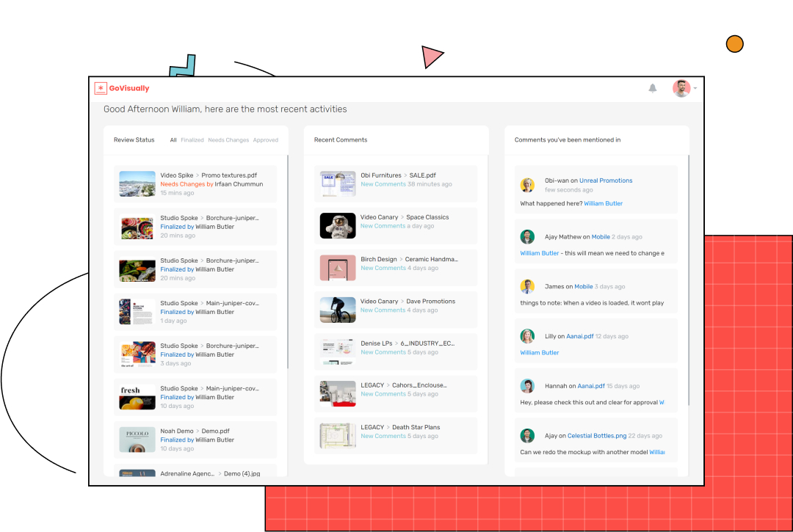Click Obi-wan's avatar in mentions

tap(527, 185)
